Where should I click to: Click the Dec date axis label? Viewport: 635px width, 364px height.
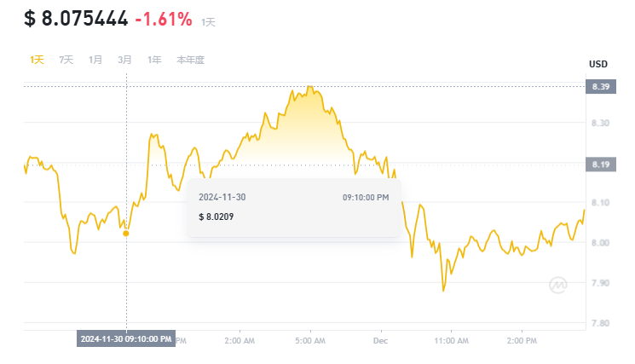pyautogui.click(x=381, y=340)
